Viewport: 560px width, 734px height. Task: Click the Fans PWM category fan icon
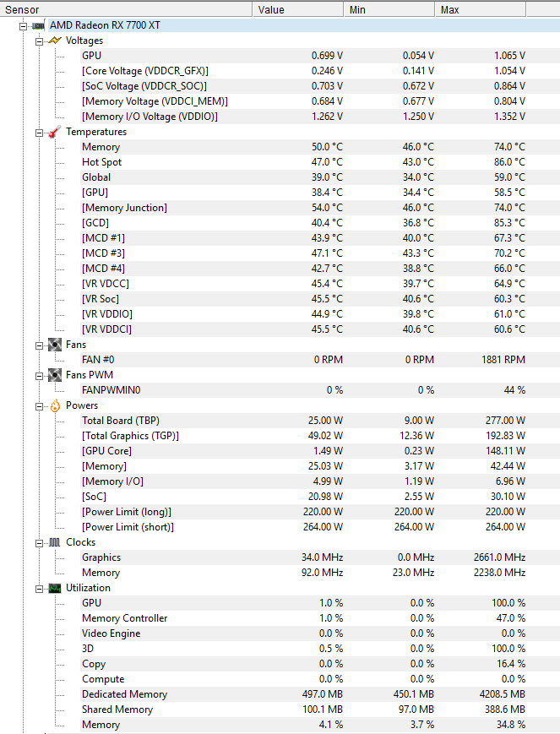(x=55, y=375)
